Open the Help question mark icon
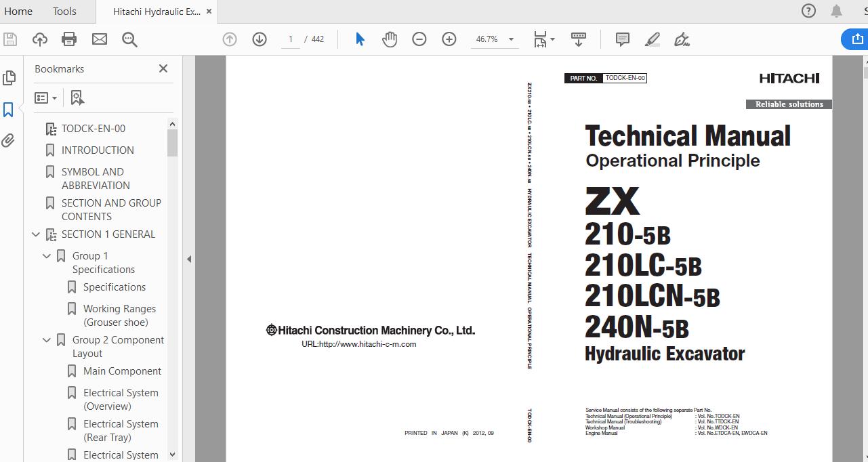The image size is (868, 462). [x=808, y=11]
